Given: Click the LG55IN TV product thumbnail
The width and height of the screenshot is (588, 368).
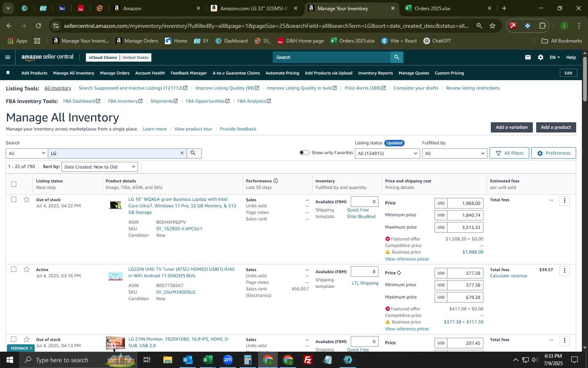Looking at the screenshot, I should click(116, 276).
